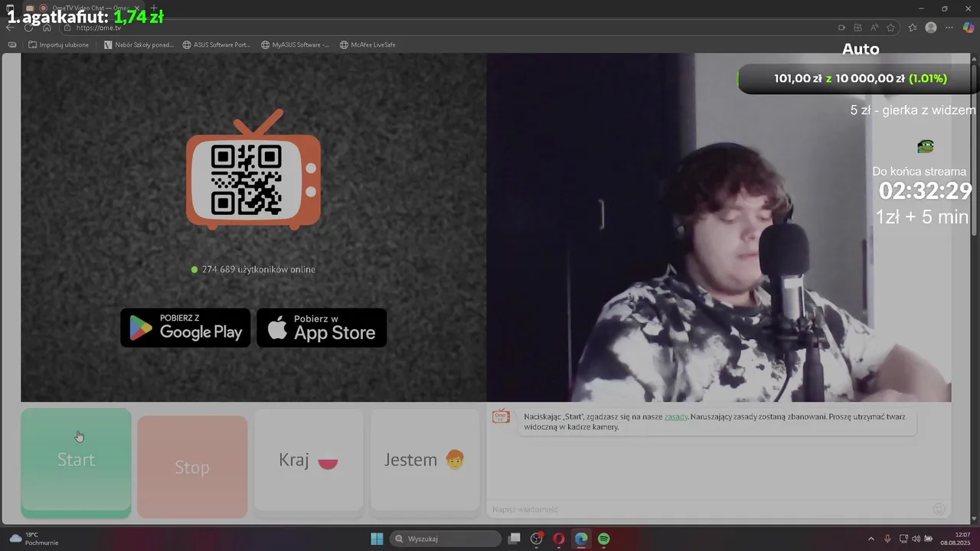Click the OmeTV QR code TV logo
The height and width of the screenshot is (551, 980).
pyautogui.click(x=253, y=170)
